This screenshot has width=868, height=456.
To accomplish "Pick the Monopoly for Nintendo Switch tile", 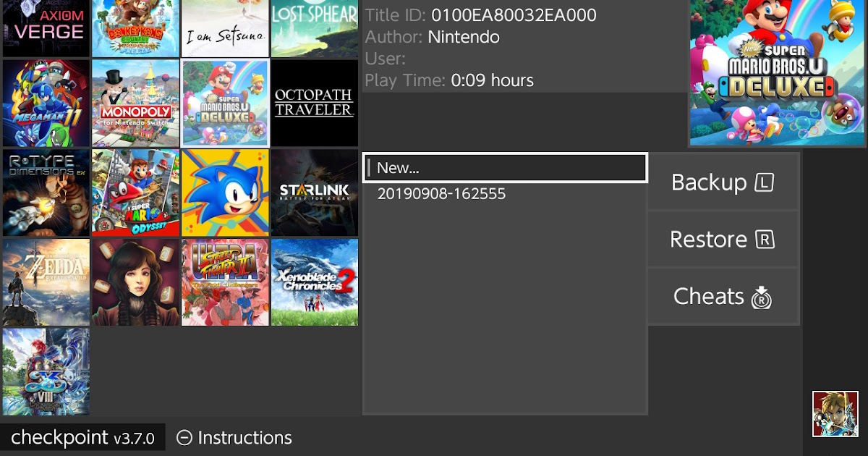I will tap(136, 103).
